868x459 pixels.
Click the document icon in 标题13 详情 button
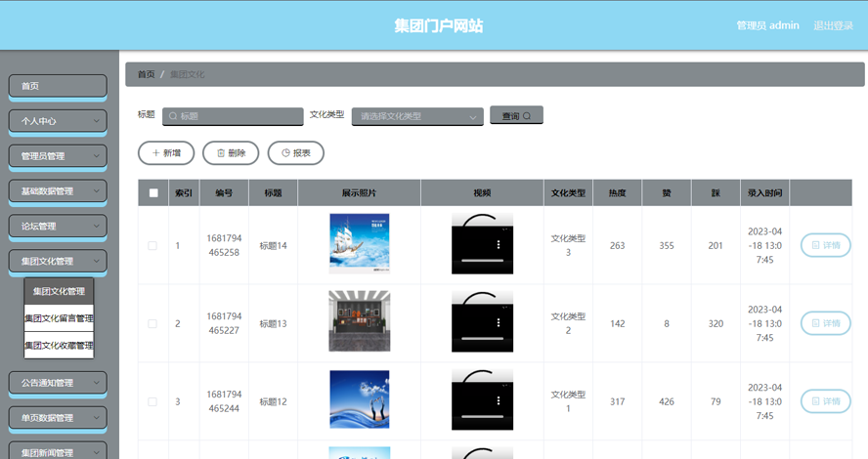(815, 323)
